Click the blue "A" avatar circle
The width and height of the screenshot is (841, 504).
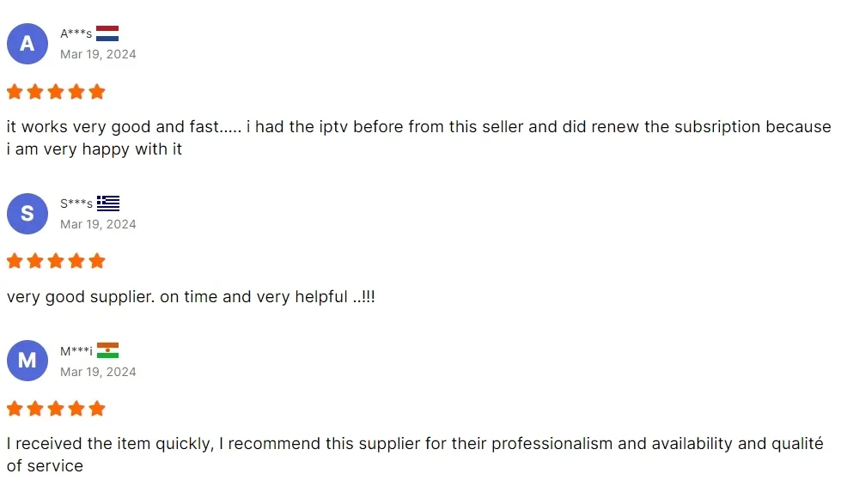click(x=27, y=44)
